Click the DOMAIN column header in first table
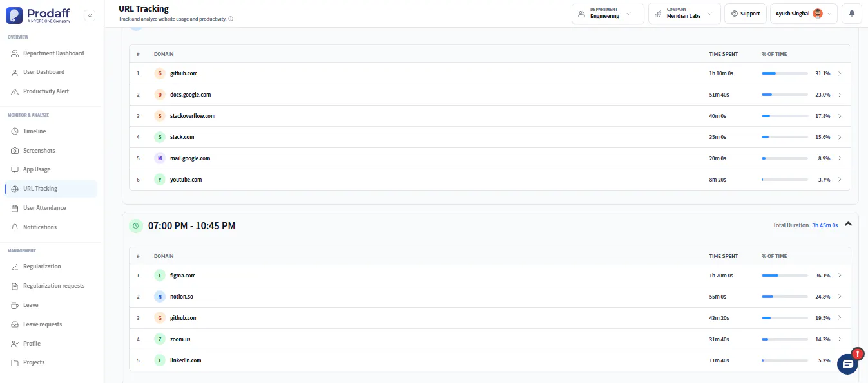 [164, 54]
